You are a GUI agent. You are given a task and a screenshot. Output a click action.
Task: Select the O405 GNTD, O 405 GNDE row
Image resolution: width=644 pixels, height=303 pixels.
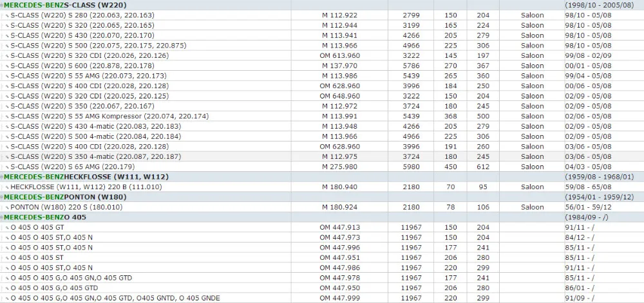[322, 298]
